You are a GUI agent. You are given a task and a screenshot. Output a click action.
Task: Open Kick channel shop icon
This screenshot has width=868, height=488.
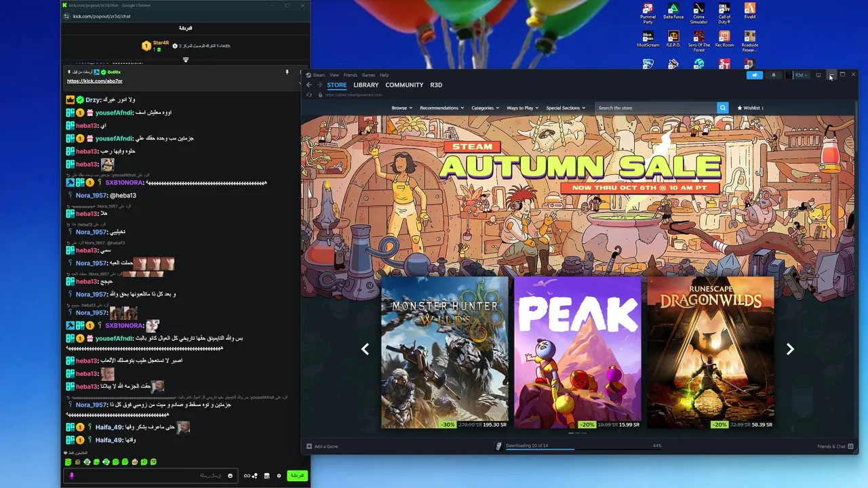point(267,476)
